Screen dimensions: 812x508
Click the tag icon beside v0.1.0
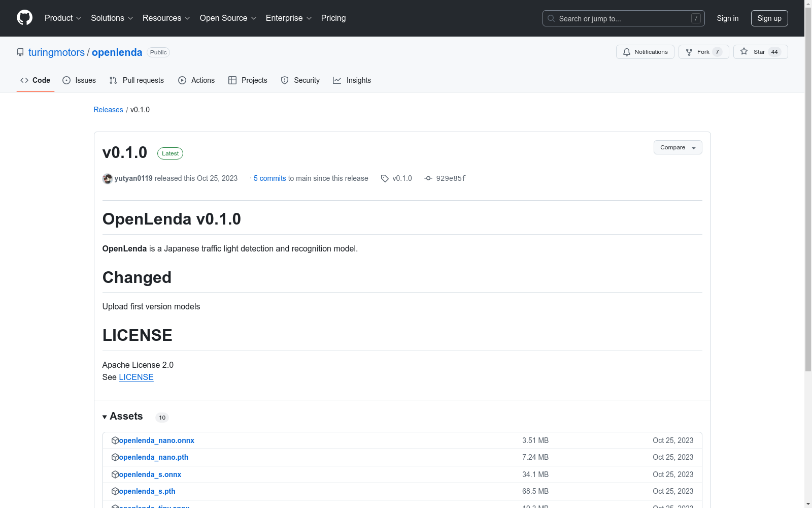click(385, 178)
